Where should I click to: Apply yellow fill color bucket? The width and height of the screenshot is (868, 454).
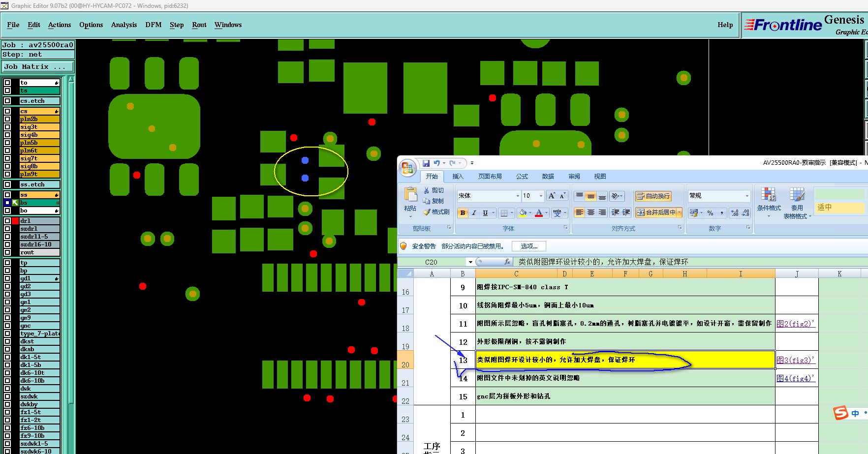coord(523,213)
